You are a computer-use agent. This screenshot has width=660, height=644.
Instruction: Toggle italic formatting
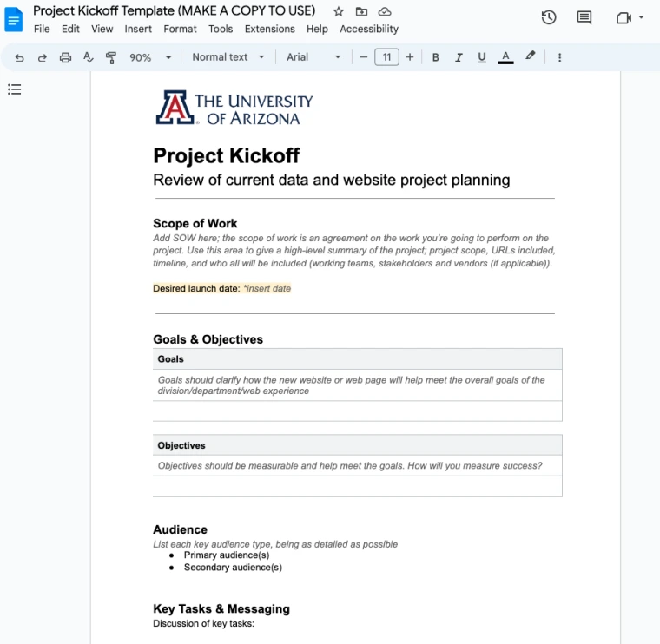(x=459, y=57)
